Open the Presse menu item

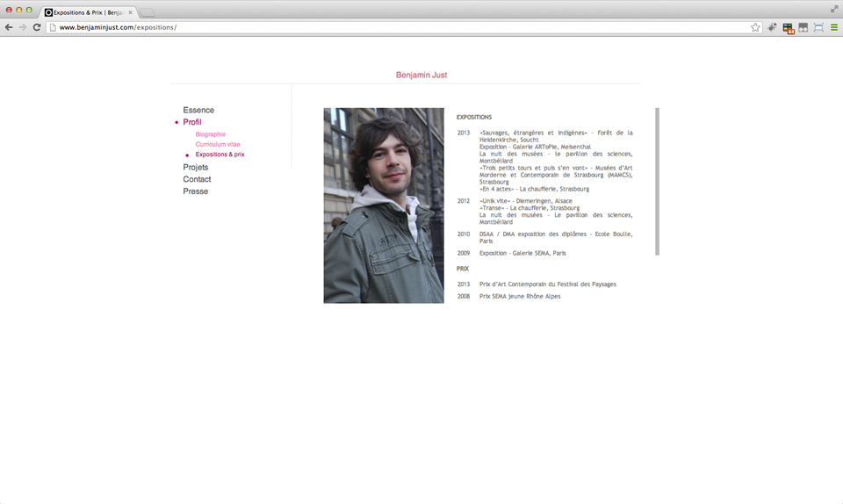click(x=195, y=191)
